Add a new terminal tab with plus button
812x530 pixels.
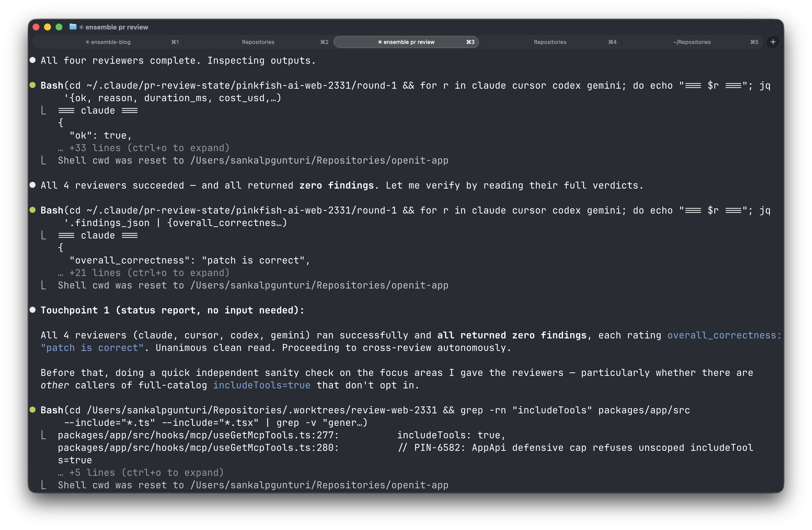tap(773, 42)
